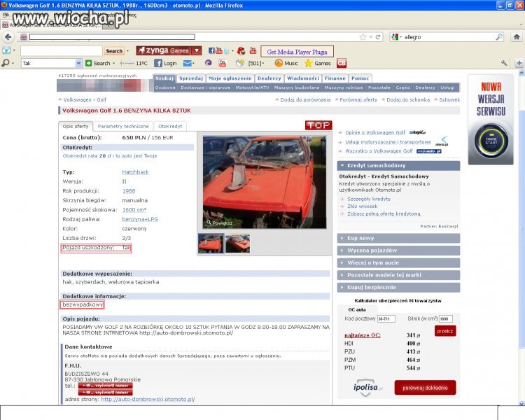Viewport: 525px width, 420px height.
Task: Click the Angry Birds toolbar icon
Action: tap(241, 50)
